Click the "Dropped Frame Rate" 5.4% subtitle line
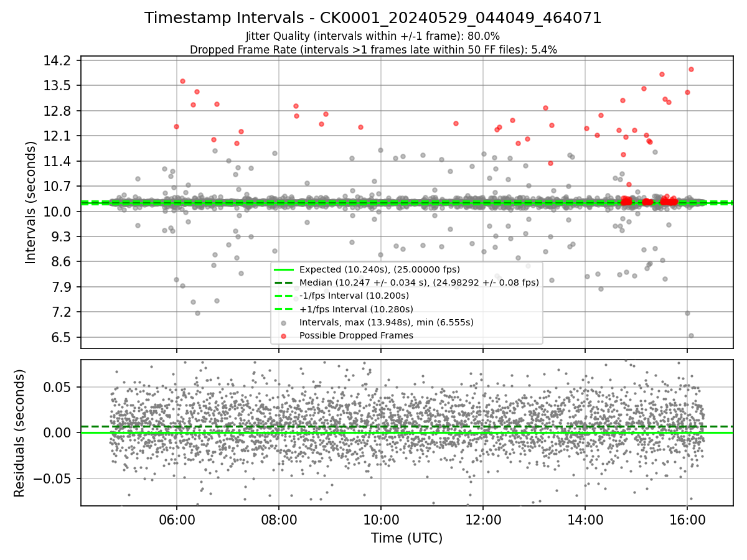 pos(373,49)
